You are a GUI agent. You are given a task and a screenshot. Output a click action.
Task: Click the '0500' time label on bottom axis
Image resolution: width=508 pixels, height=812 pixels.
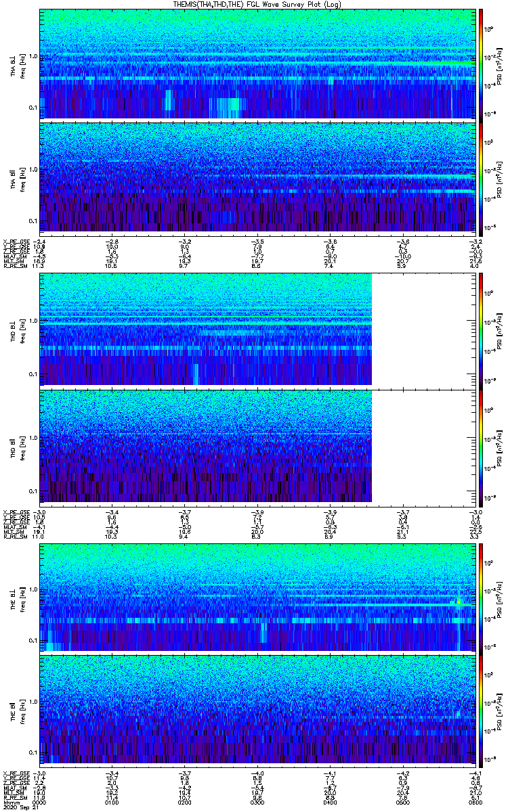pos(402,803)
